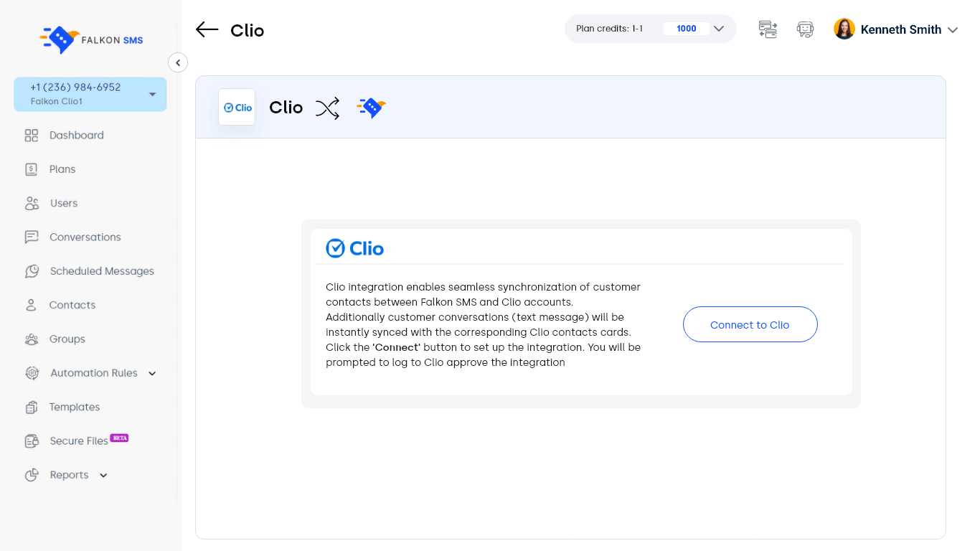Expand the Reports submenu
This screenshot has width=980, height=551.
(103, 476)
